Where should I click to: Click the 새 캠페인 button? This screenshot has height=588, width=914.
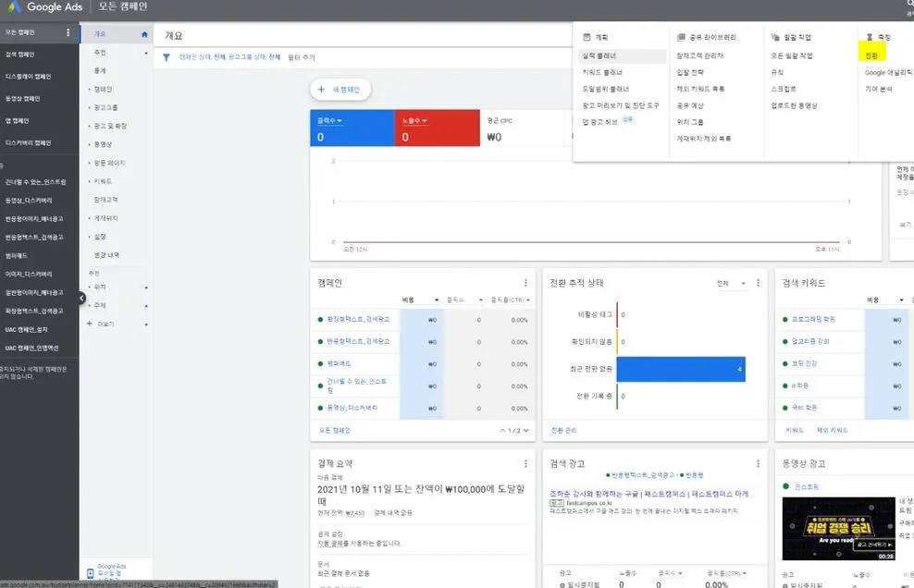point(340,90)
